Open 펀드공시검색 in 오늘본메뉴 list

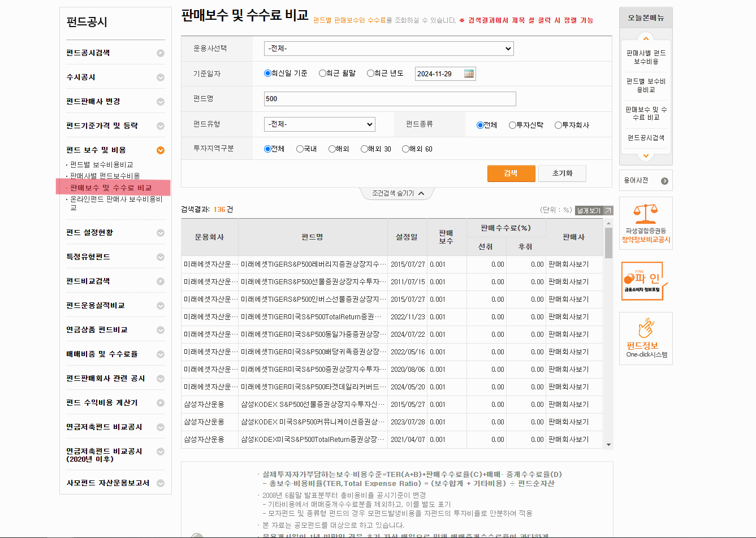click(x=646, y=138)
